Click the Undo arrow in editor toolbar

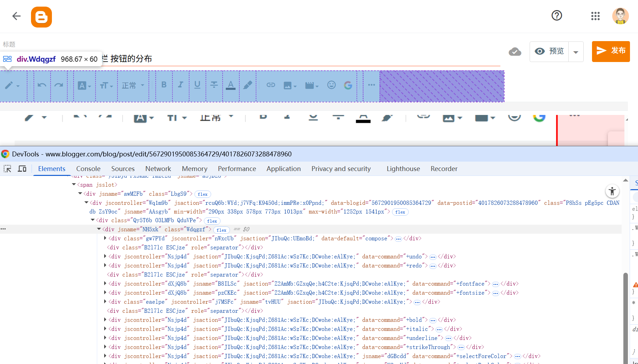42,85
